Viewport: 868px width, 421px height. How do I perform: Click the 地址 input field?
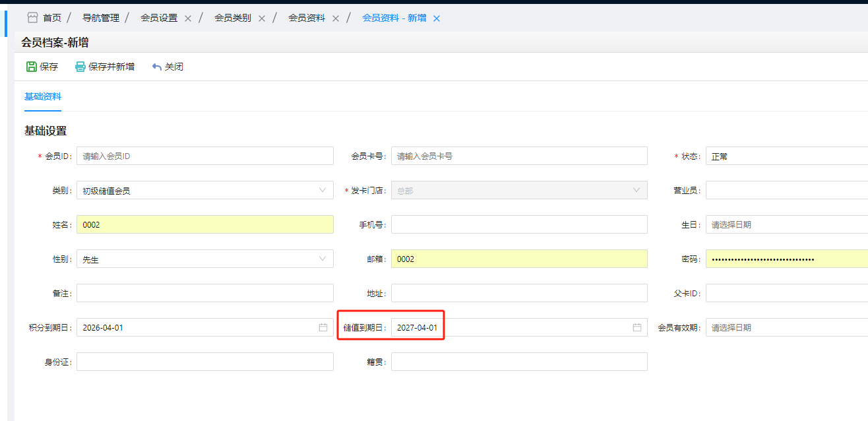pos(519,293)
